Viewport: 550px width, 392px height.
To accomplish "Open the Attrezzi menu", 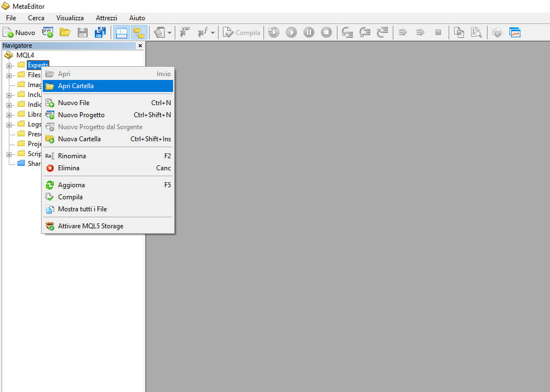I will [x=106, y=18].
